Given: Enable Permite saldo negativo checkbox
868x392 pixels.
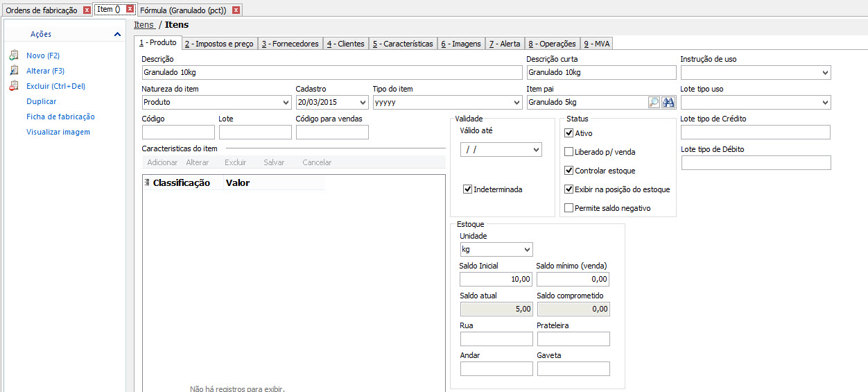Looking at the screenshot, I should tap(569, 208).
